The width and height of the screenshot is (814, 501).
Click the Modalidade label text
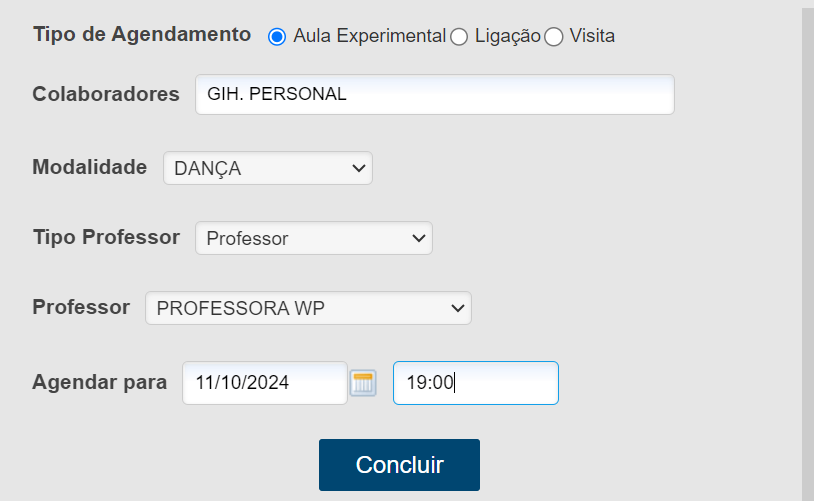pos(90,167)
